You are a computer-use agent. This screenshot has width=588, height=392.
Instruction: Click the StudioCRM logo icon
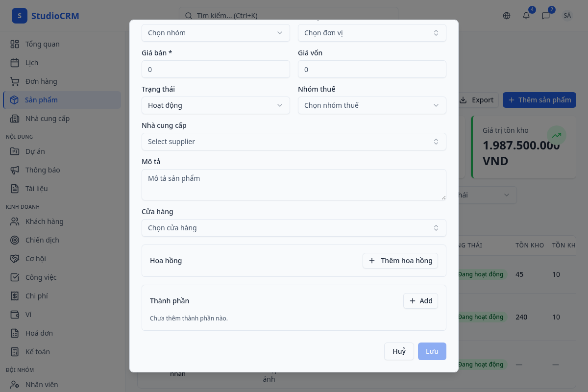(19, 16)
